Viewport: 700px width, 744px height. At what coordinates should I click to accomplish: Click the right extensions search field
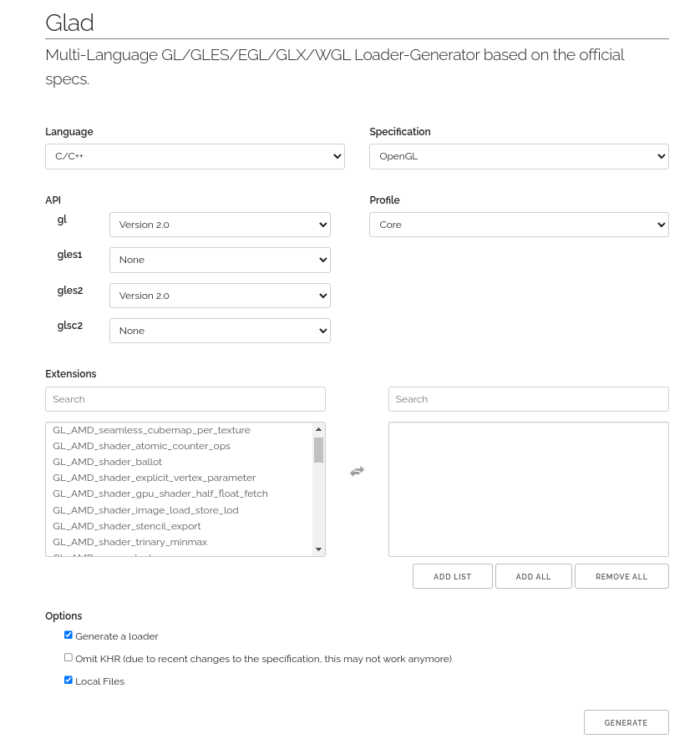528,399
